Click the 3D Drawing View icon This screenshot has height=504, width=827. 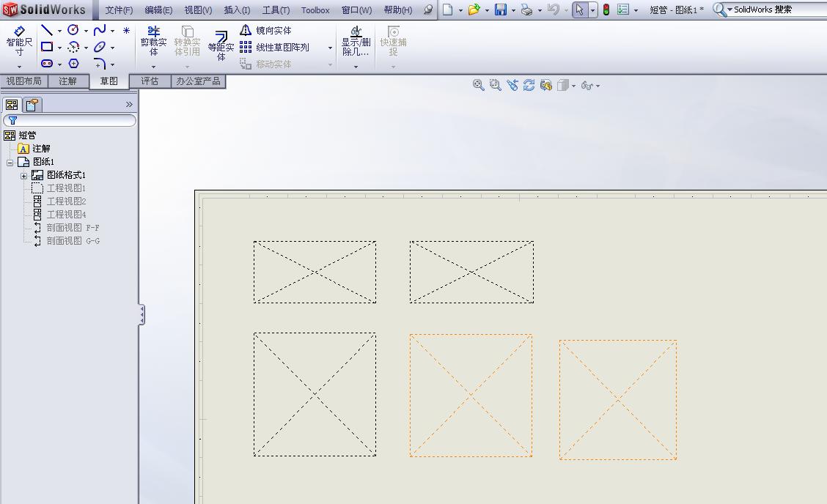[x=546, y=85]
